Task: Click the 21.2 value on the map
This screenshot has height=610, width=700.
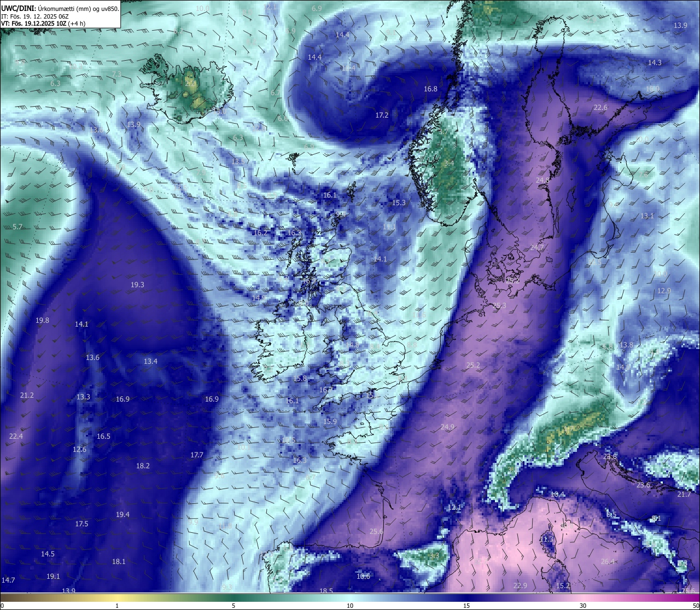Action: click(x=27, y=395)
